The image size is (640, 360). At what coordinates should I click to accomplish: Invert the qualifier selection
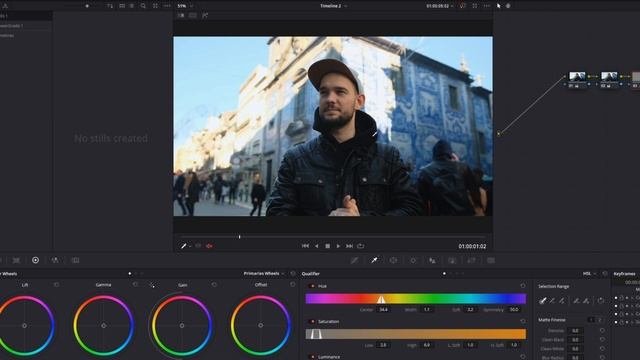601,301
